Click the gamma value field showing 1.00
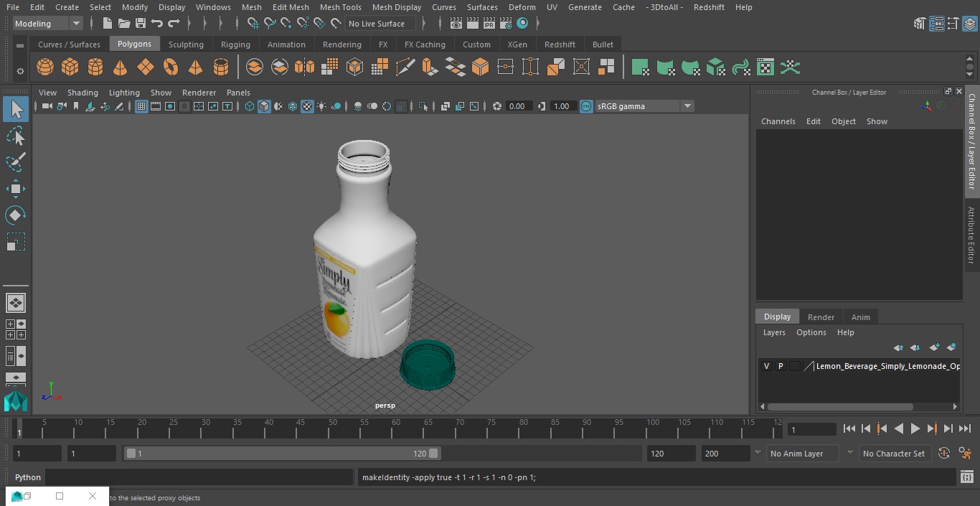This screenshot has height=506, width=980. 562,106
